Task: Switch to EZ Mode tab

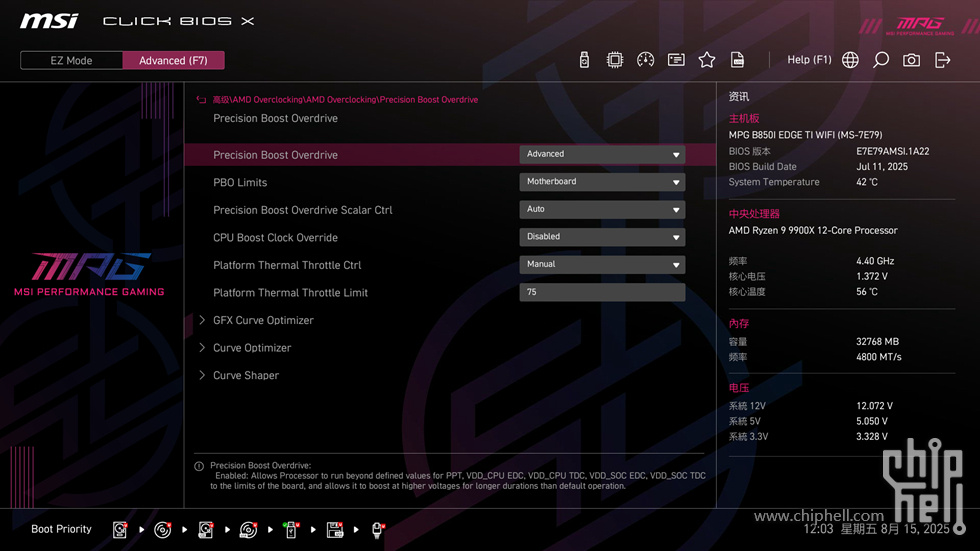Action: tap(71, 61)
